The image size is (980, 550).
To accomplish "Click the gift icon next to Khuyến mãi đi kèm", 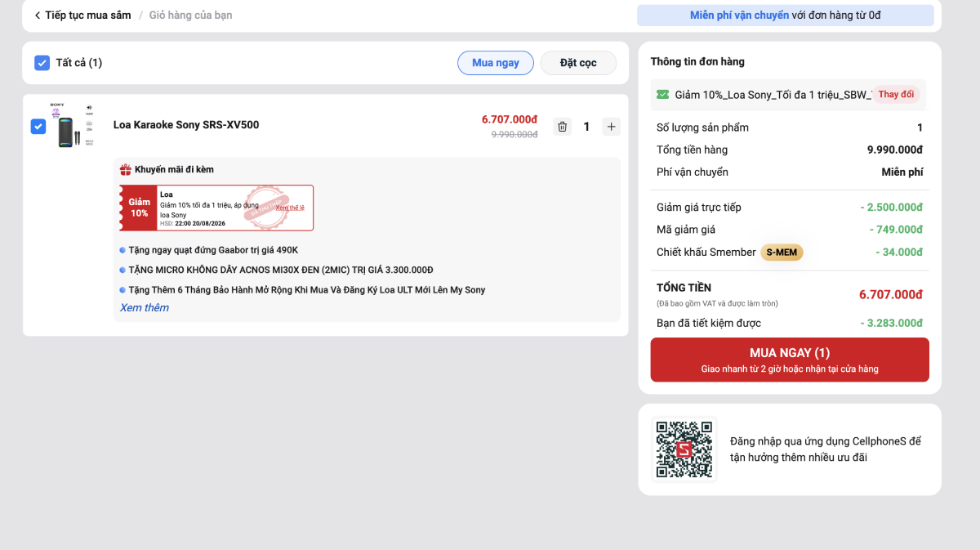I will pos(126,170).
